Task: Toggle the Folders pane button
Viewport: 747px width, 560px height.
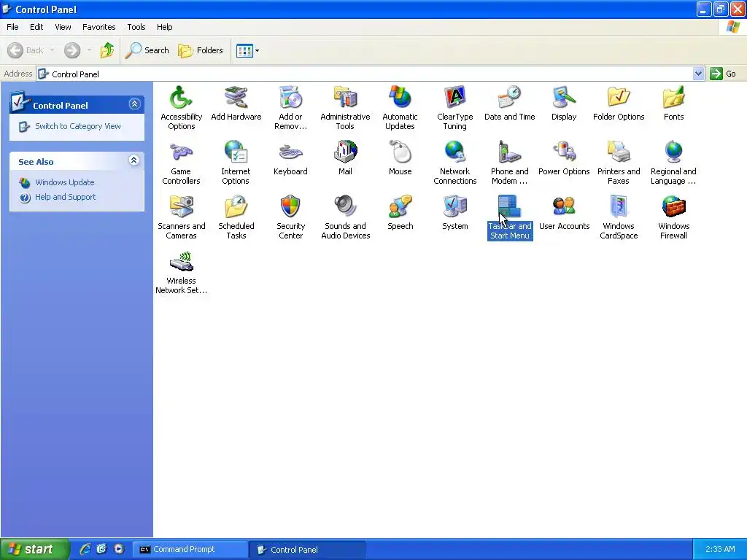Action: (x=201, y=50)
